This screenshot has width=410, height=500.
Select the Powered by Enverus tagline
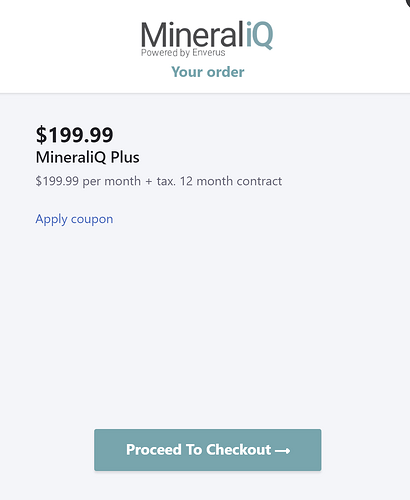[x=183, y=53]
